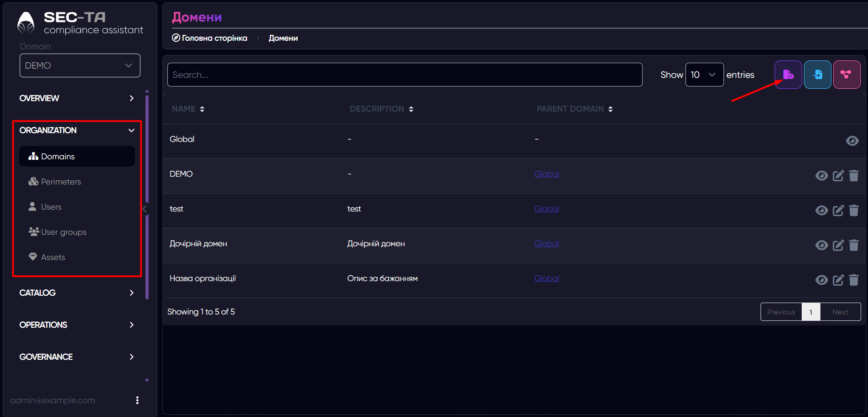Open the user options three-dot menu
868x417 pixels.
click(x=137, y=401)
